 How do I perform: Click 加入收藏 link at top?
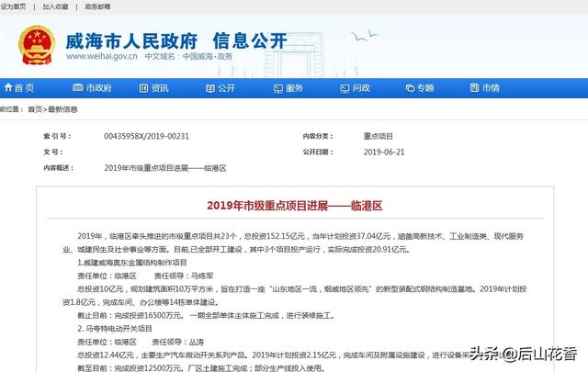point(55,6)
